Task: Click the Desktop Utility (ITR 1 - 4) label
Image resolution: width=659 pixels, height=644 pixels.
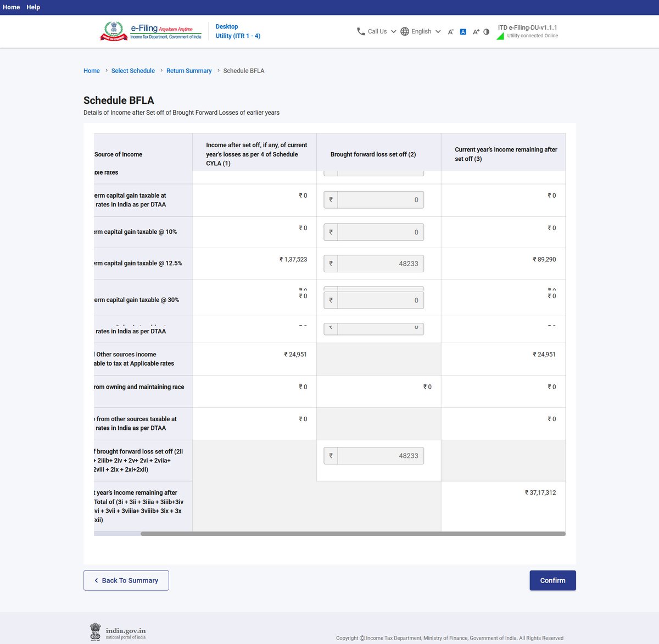Action: click(x=238, y=31)
